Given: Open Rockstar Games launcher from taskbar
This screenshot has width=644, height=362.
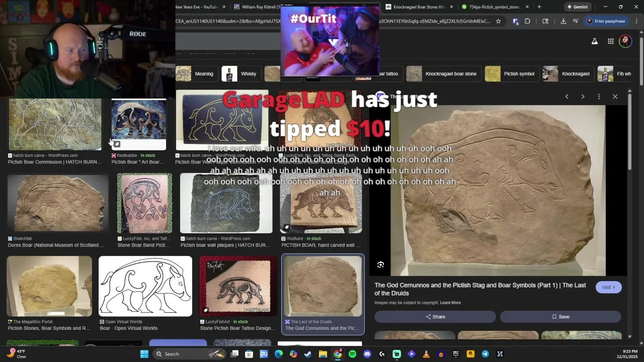Looking at the screenshot, I should [470, 354].
